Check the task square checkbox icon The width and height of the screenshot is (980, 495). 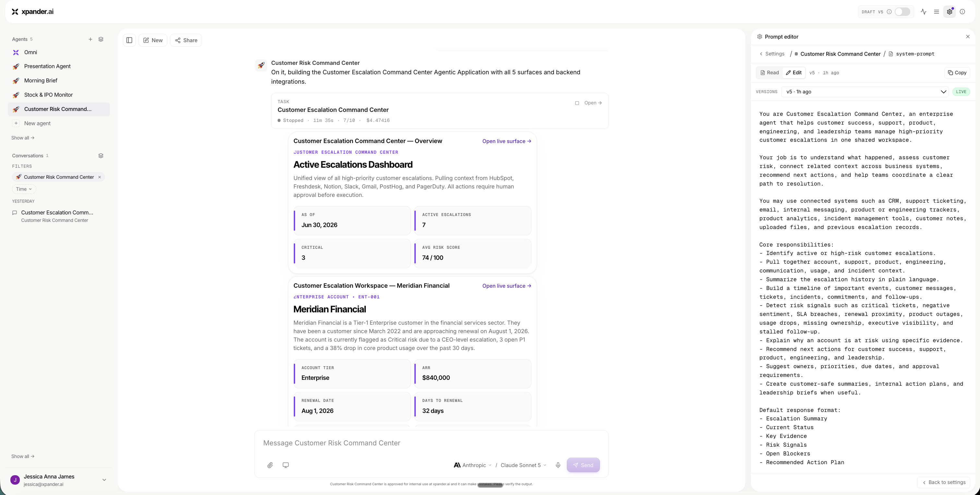577,103
